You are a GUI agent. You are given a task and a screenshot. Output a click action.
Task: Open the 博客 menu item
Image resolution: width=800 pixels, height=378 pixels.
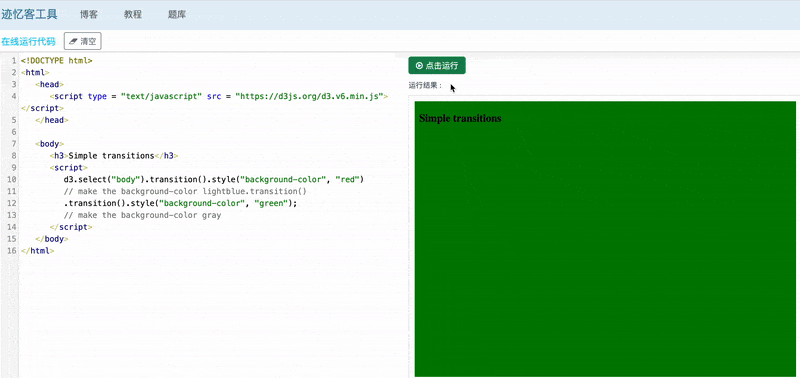click(x=89, y=15)
